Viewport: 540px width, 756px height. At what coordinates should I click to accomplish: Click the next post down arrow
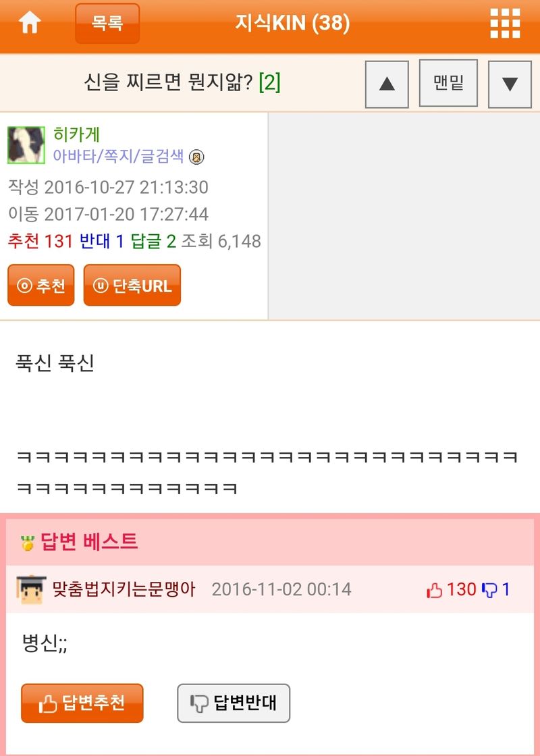(510, 84)
